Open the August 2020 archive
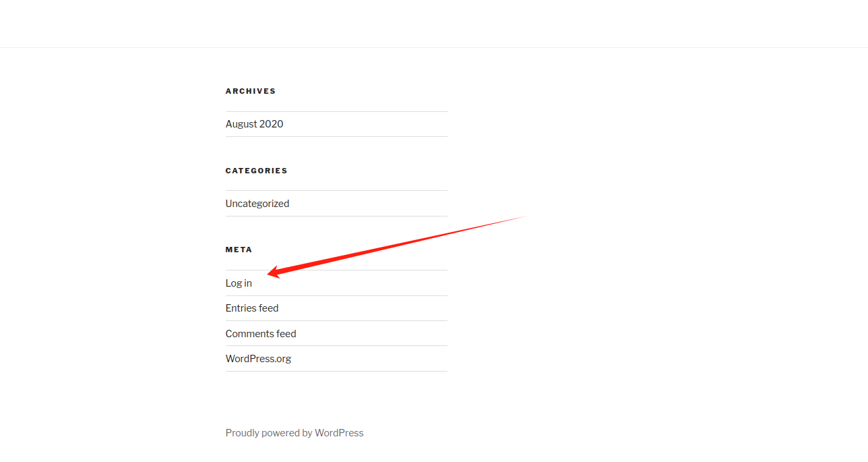 pyautogui.click(x=254, y=124)
